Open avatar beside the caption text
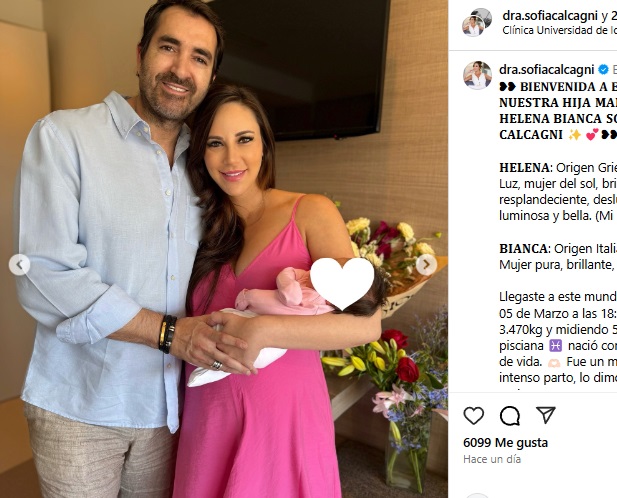This screenshot has width=617, height=498. coord(477,76)
